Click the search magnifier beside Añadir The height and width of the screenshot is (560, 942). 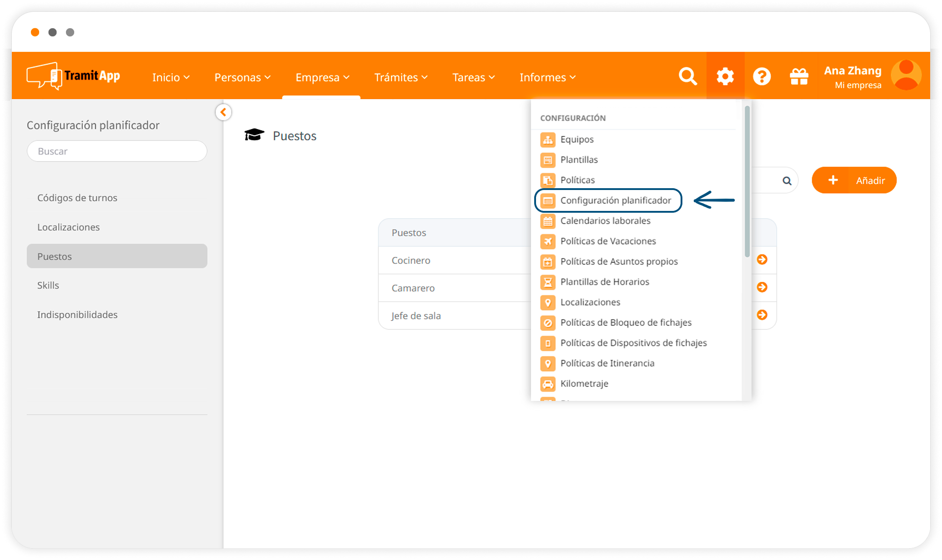787,180
